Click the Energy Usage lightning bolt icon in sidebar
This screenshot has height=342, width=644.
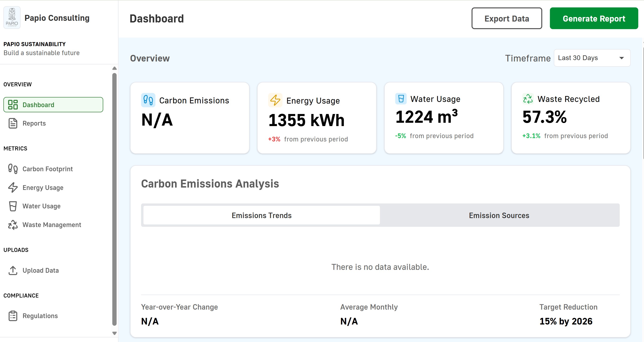pyautogui.click(x=13, y=188)
